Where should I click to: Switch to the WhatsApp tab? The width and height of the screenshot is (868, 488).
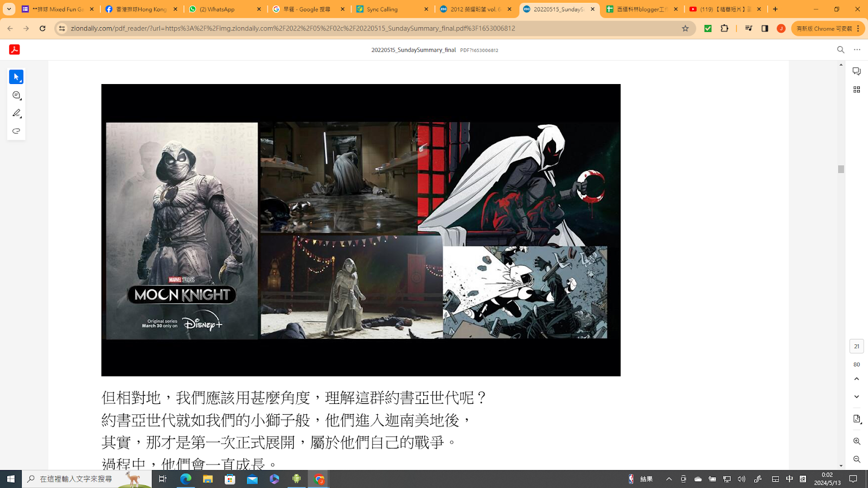coord(225,9)
